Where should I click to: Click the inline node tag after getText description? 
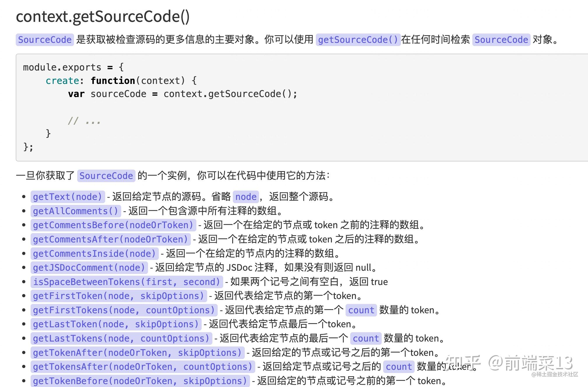pos(246,197)
